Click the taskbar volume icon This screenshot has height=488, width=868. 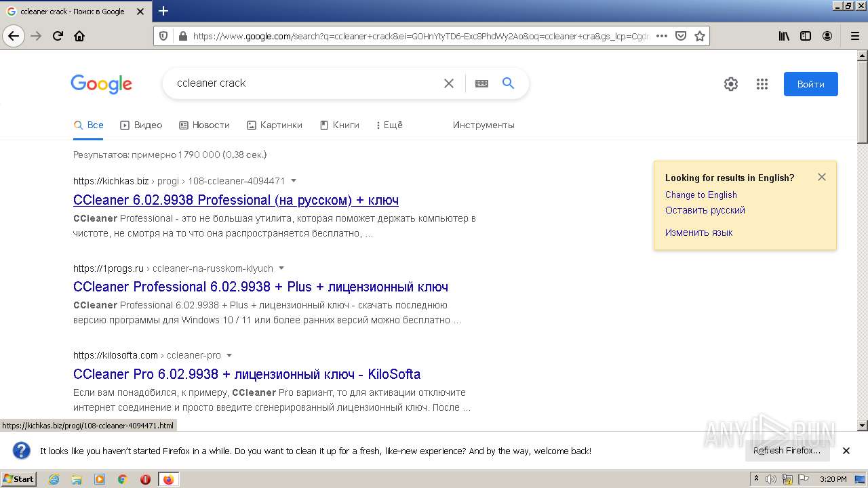click(x=771, y=479)
